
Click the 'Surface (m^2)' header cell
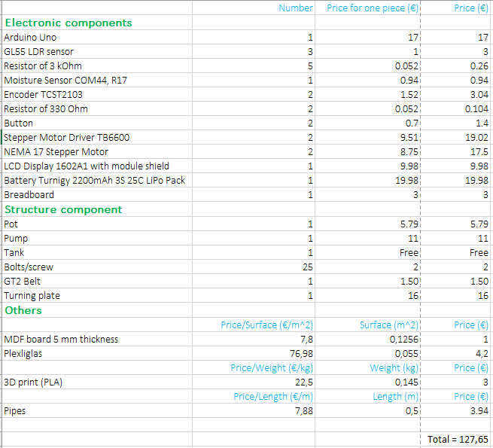(x=367, y=325)
